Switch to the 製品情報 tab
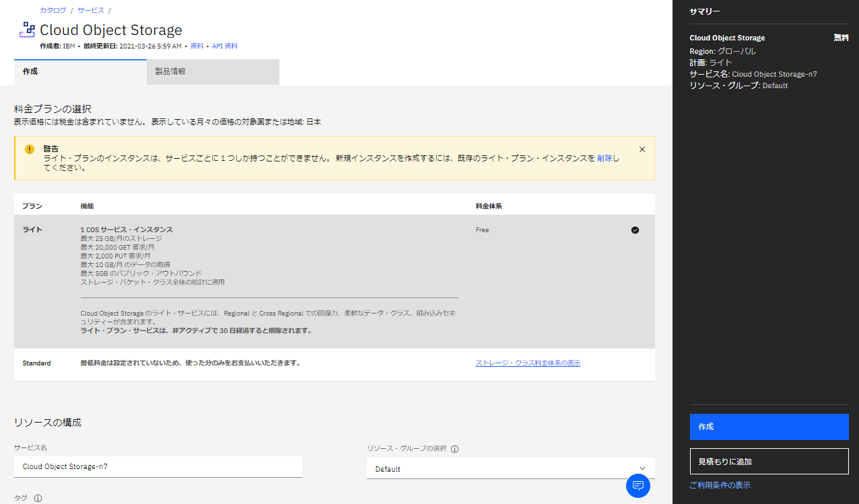Image resolution: width=859 pixels, height=504 pixels. coord(213,71)
